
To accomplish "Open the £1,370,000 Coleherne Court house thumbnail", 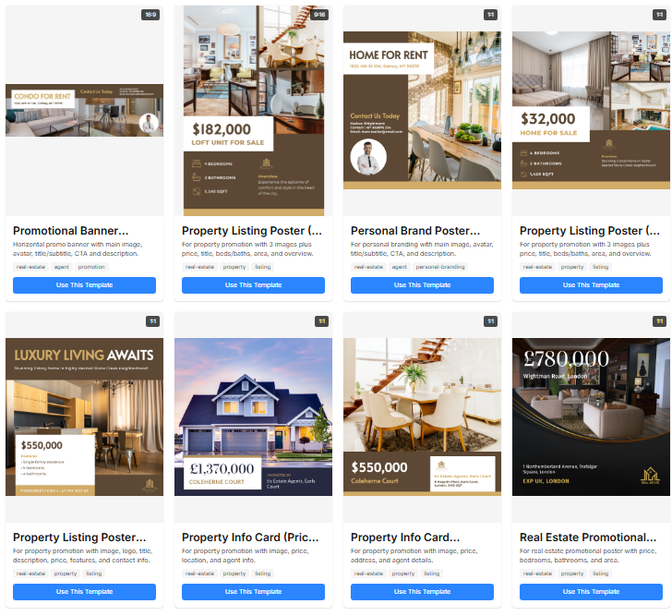I will click(253, 417).
